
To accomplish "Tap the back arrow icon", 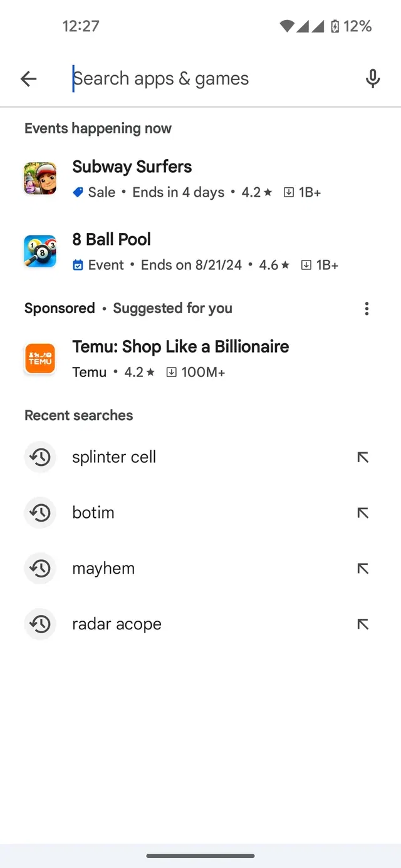I will [29, 78].
